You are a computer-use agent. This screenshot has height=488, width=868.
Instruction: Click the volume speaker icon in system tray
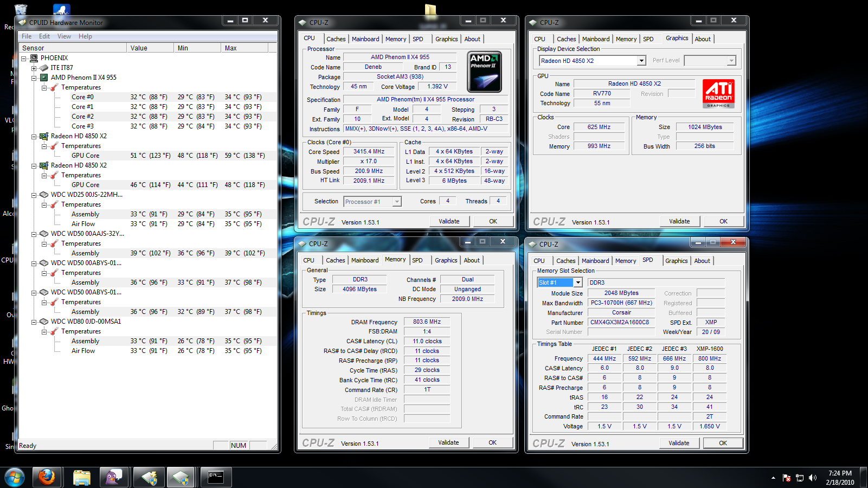click(812, 478)
